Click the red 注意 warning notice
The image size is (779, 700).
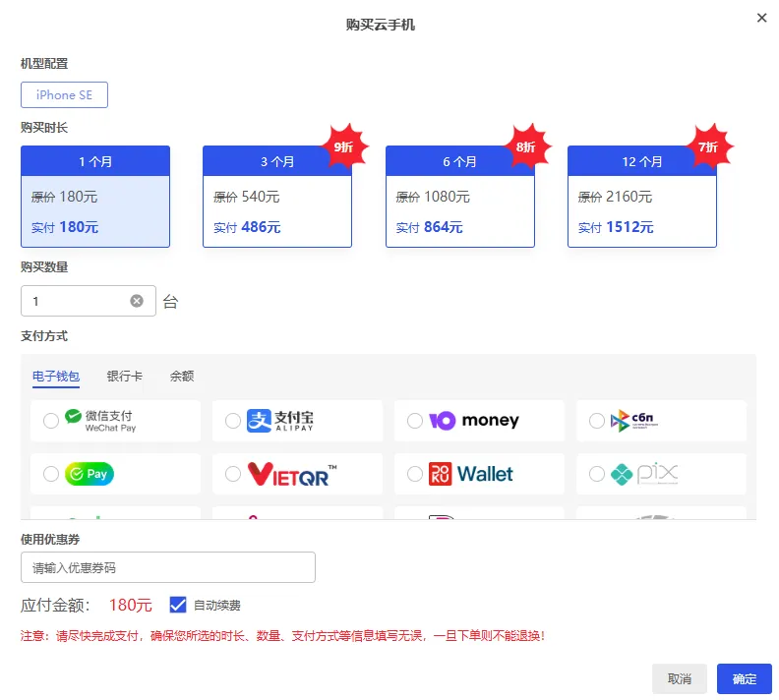282,636
